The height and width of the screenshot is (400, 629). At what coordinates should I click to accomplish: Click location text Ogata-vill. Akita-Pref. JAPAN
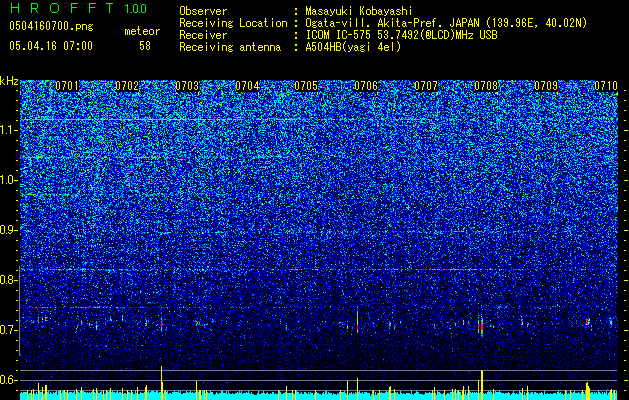click(x=392, y=23)
